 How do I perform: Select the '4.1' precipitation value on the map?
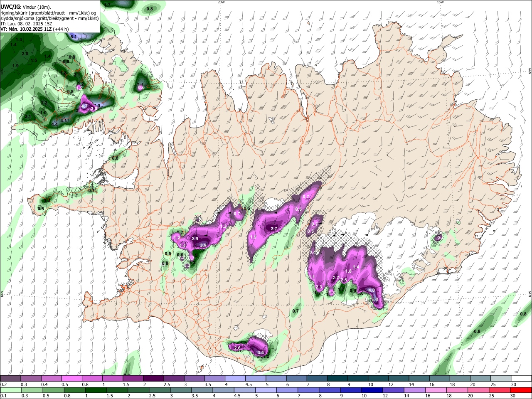click(64, 121)
